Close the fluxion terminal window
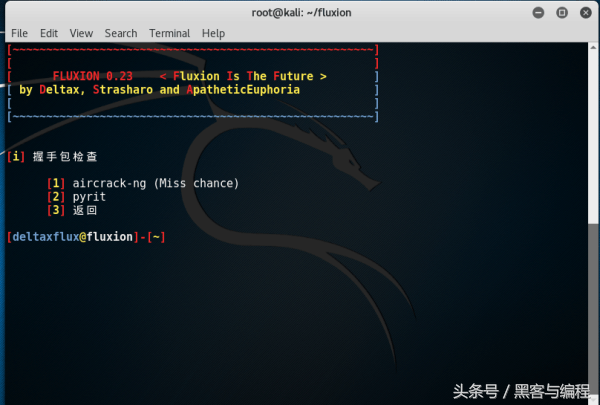 coord(585,13)
